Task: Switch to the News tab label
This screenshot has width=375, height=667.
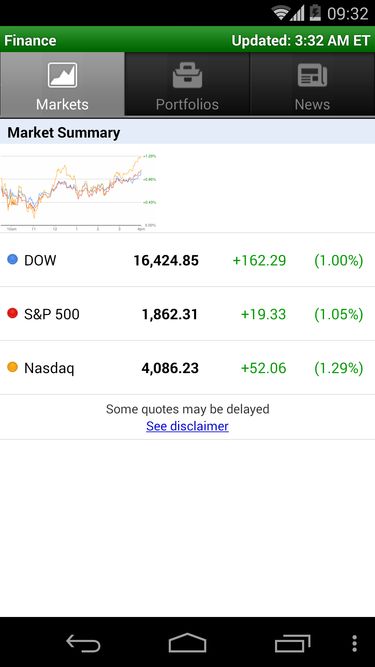Action: (x=312, y=104)
